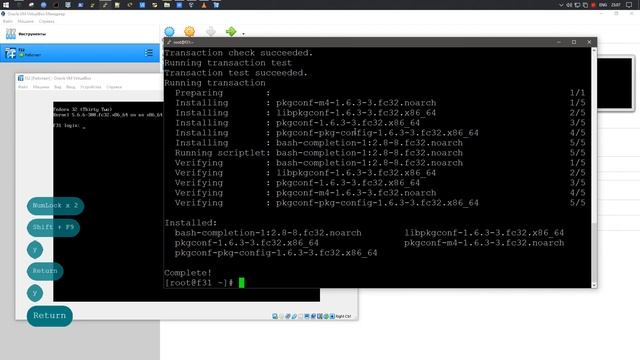Viewport: 640px width, 360px height.
Task: Click the blue New machine toolbar icon
Action: point(169,31)
